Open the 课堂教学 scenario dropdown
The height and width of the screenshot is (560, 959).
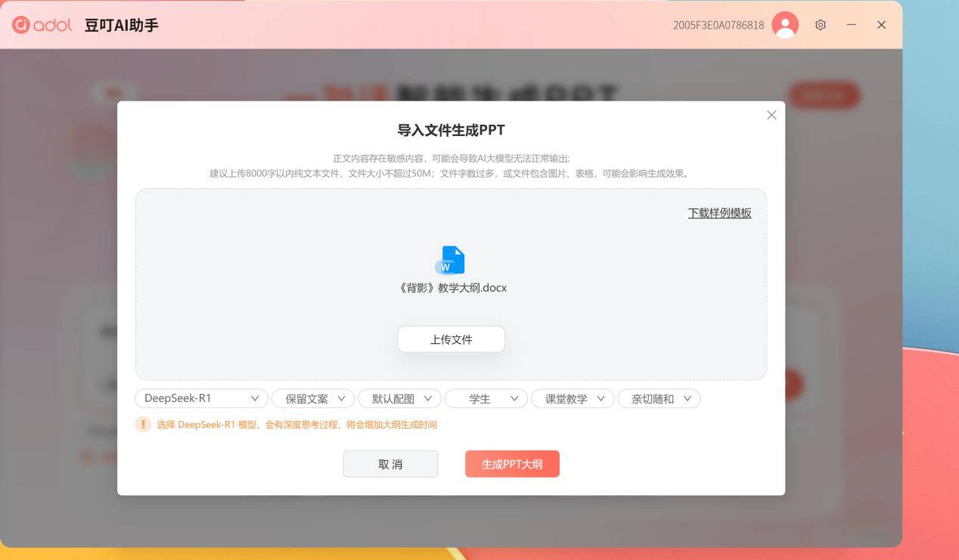point(573,398)
